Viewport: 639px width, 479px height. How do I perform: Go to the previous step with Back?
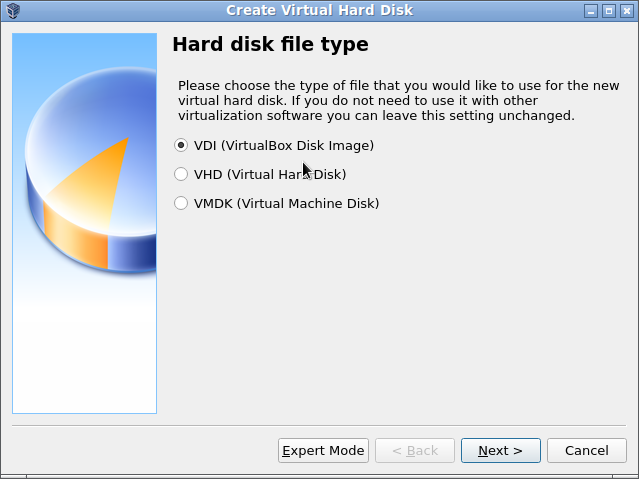415,450
